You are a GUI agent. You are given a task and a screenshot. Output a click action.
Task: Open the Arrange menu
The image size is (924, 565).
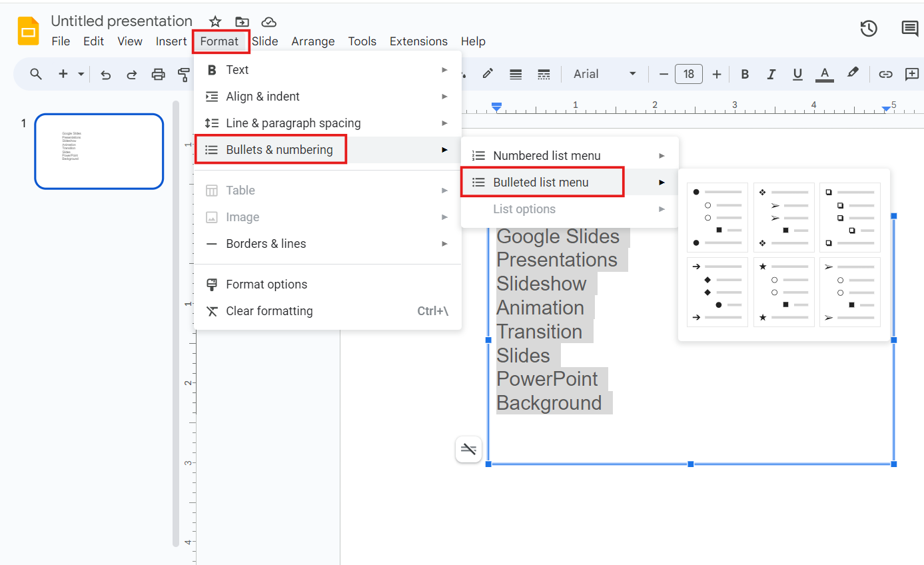pos(313,41)
